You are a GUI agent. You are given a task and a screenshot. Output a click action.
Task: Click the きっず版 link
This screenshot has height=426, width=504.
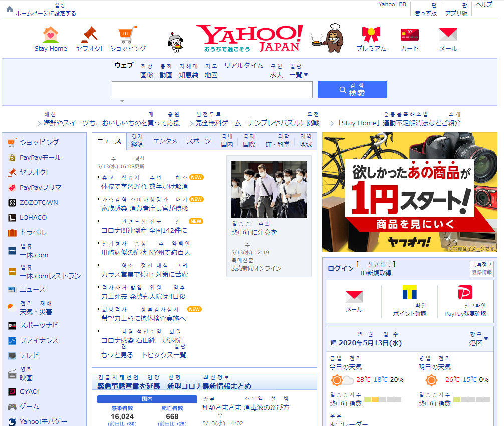426,13
